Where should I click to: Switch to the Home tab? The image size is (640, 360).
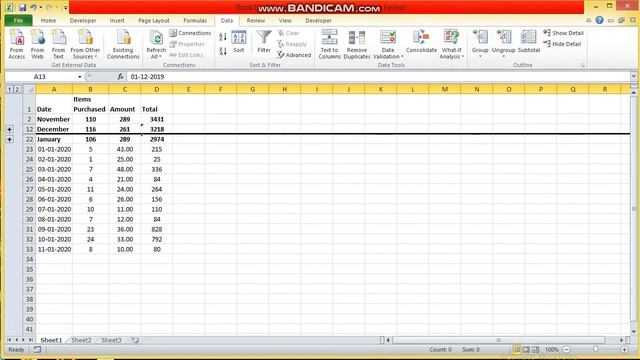48,20
